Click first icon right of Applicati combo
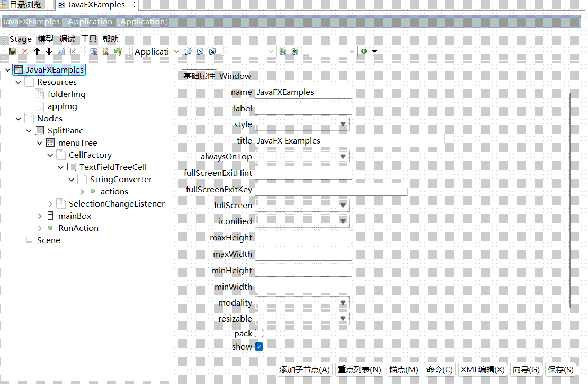Image resolution: width=588 pixels, height=384 pixels. pyautogui.click(x=188, y=52)
